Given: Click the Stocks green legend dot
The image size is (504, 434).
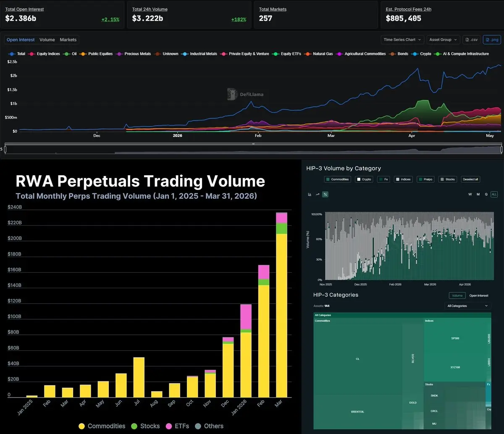Looking at the screenshot, I should (134, 426).
